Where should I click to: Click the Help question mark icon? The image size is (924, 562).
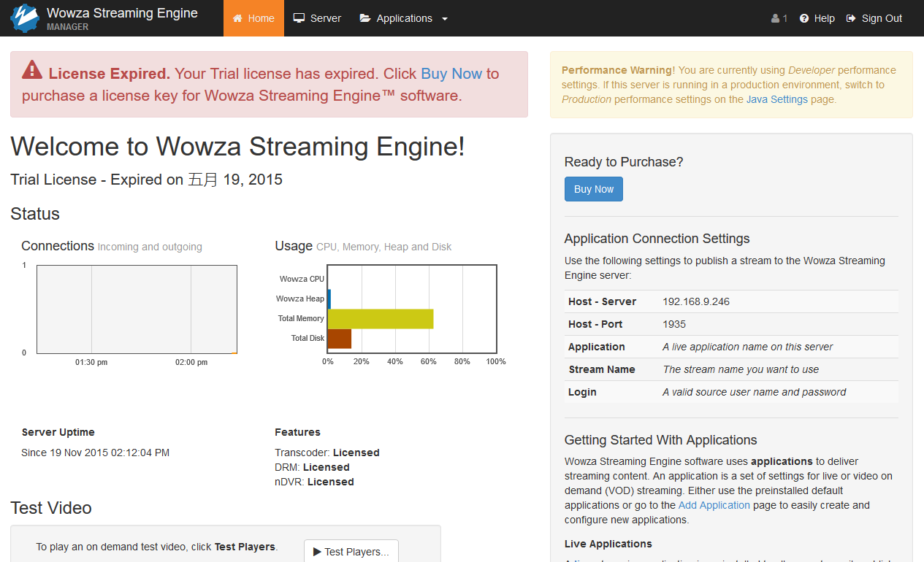(804, 18)
